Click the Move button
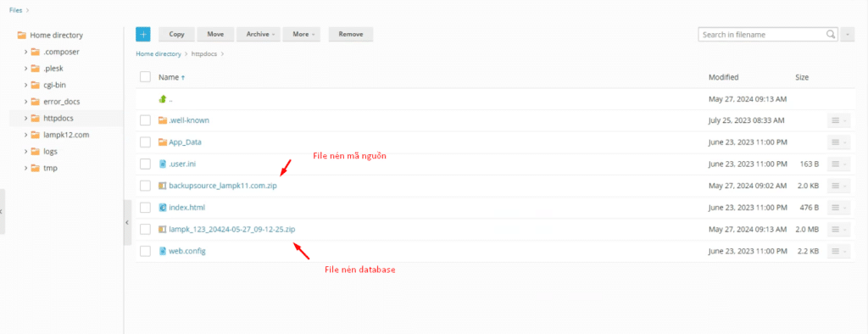Viewport: 868px width, 334px height. 215,35
